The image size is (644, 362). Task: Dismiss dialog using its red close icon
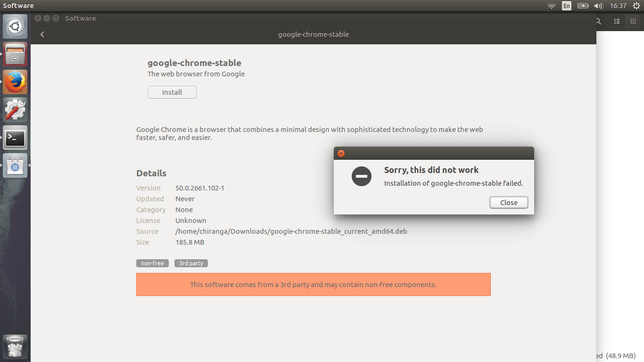pyautogui.click(x=341, y=153)
